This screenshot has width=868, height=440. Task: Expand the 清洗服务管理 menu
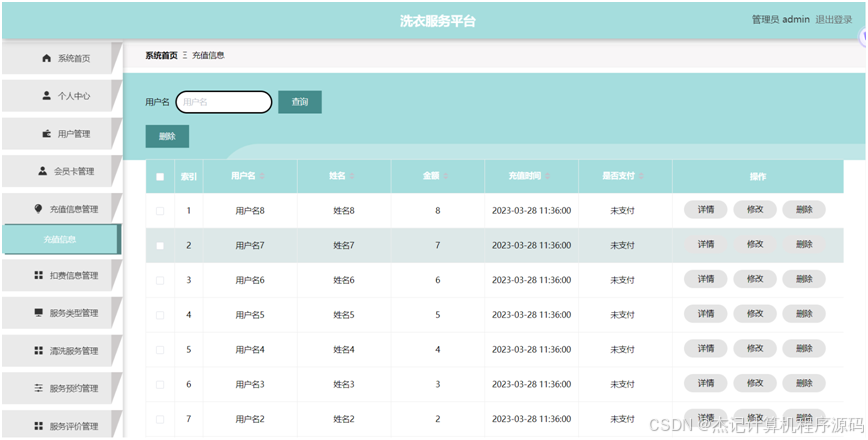61,350
